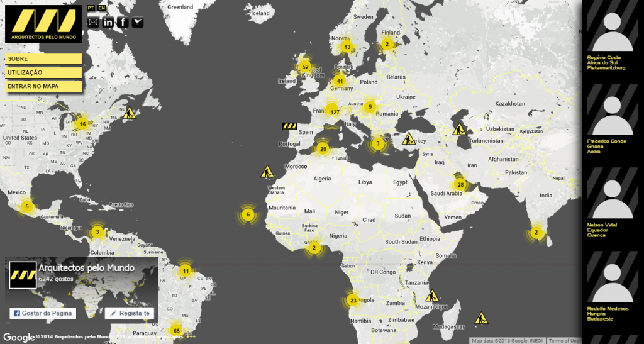
Task: Click the ENTRAR NO MAPA button
Action: click(x=43, y=86)
